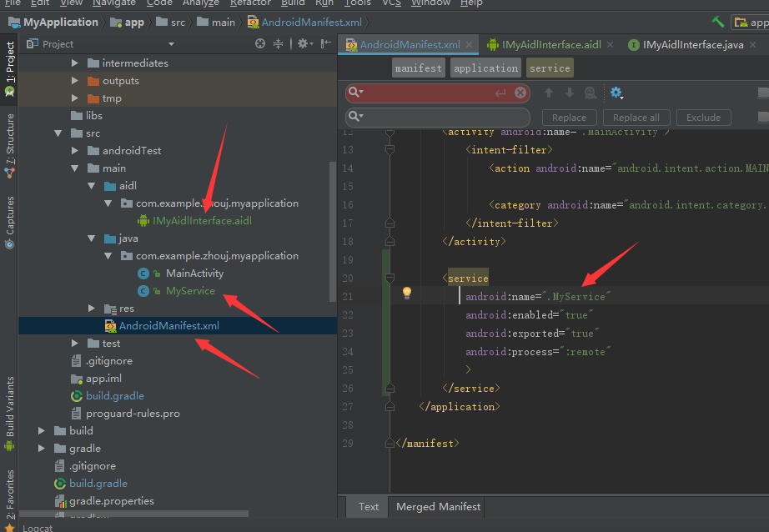The height and width of the screenshot is (532, 769).
Task: Open find settings gear in search bar
Action: pyautogui.click(x=616, y=93)
